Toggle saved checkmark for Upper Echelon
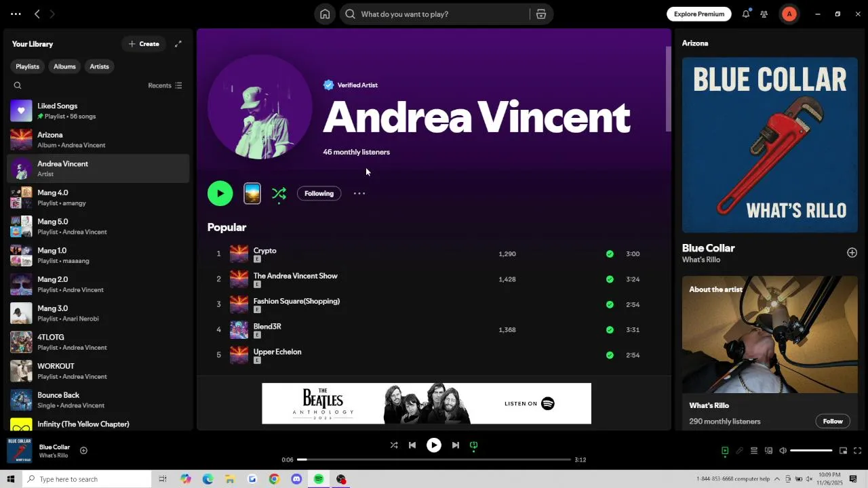868x488 pixels. 610,355
